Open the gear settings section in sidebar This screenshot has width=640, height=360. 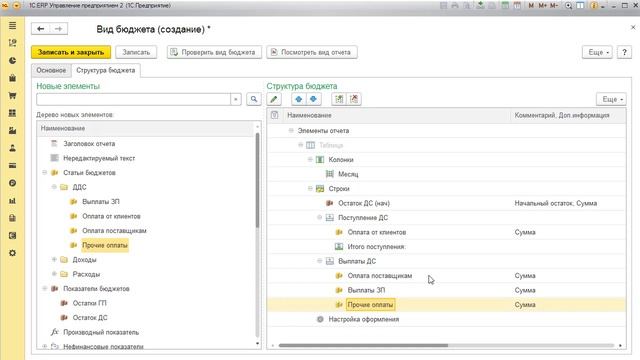tap(13, 253)
